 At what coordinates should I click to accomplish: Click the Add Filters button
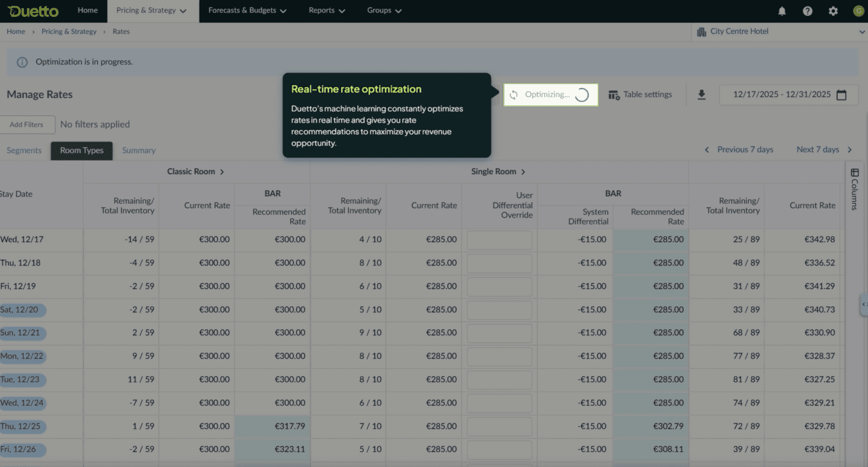click(27, 124)
